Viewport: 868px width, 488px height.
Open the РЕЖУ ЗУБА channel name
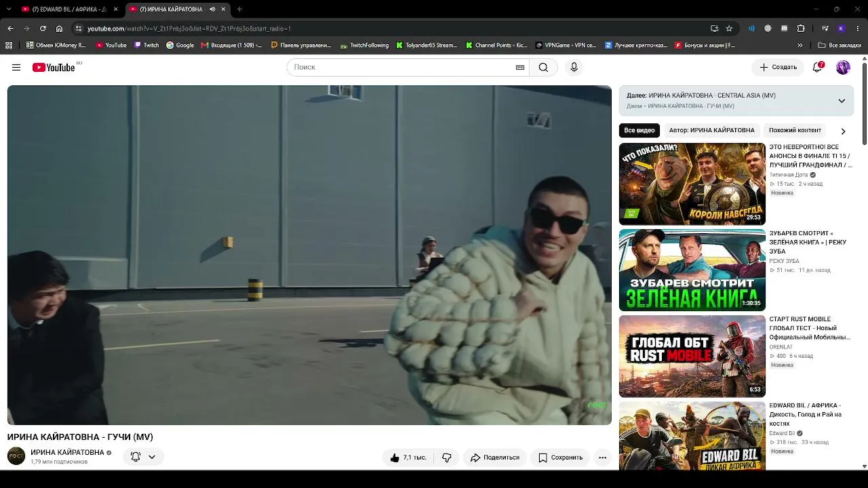[x=784, y=261]
